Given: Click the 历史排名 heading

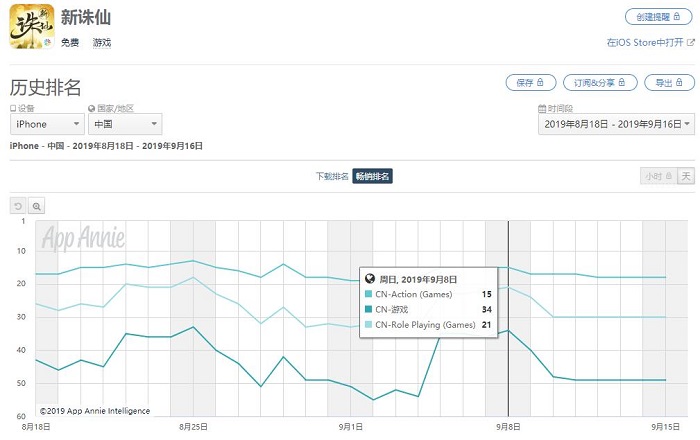Looking at the screenshot, I should pos(45,87).
